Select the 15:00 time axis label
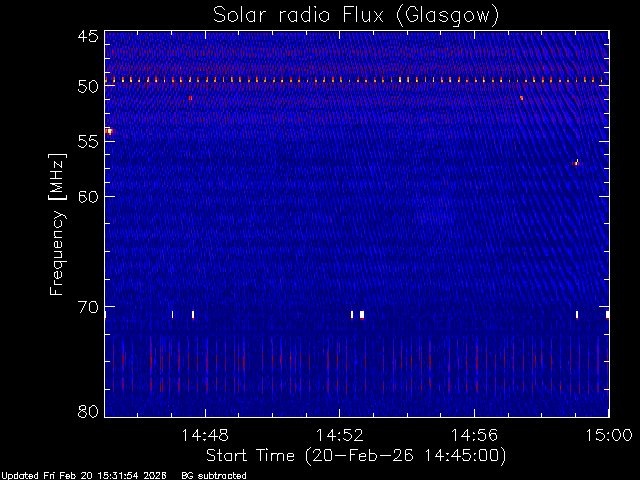Screen dimensions: 640x480 pos(609,435)
